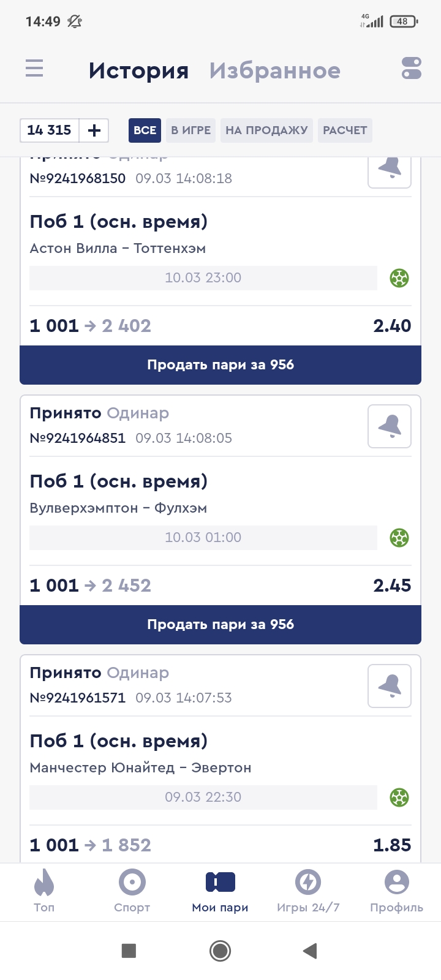Tap the 14 315 balance field
Image resolution: width=441 pixels, height=980 pixels.
50,130
